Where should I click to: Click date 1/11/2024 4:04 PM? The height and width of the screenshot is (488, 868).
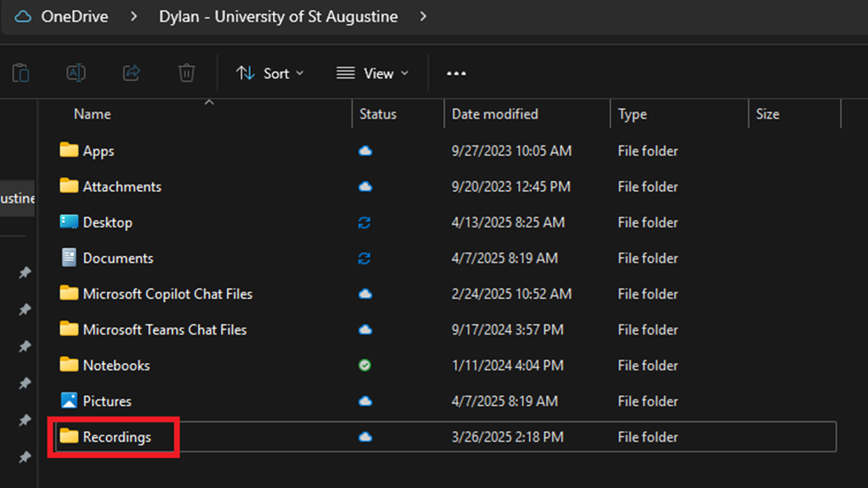[508, 365]
